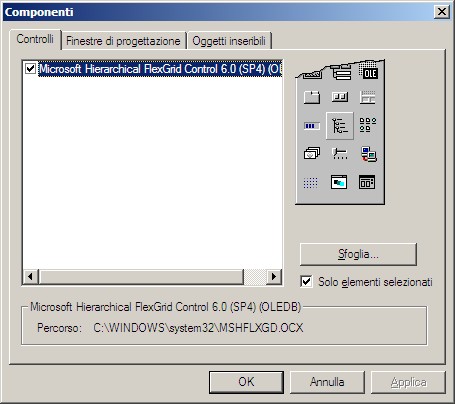The image size is (455, 404).
Task: Open the Oggetti inseribili tab
Action: [229, 41]
